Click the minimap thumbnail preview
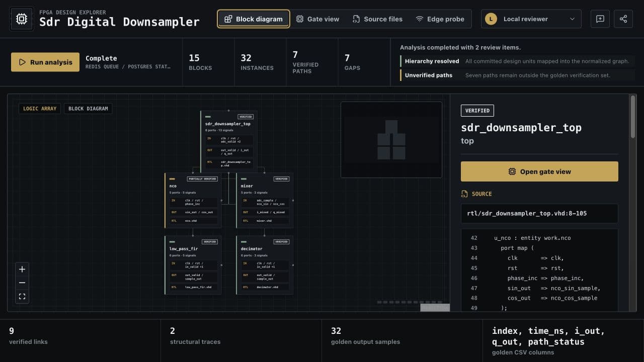The width and height of the screenshot is (644, 362). [x=391, y=140]
